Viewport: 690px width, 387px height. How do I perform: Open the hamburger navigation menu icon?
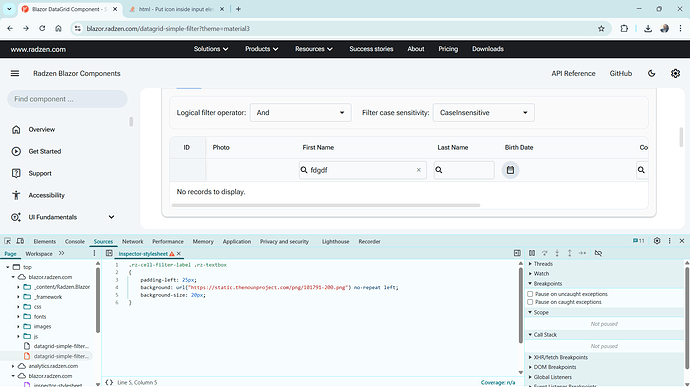coord(15,74)
